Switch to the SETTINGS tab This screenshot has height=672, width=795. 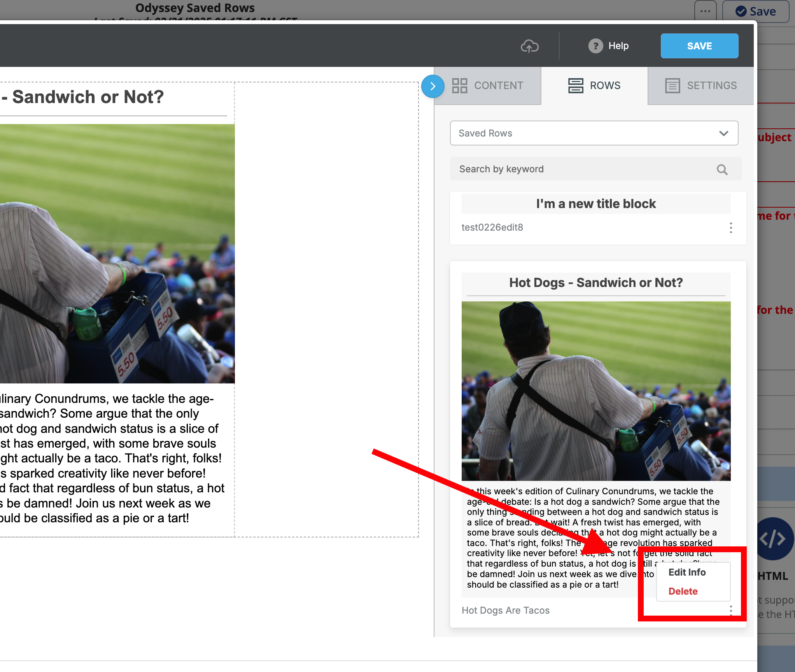pos(701,86)
